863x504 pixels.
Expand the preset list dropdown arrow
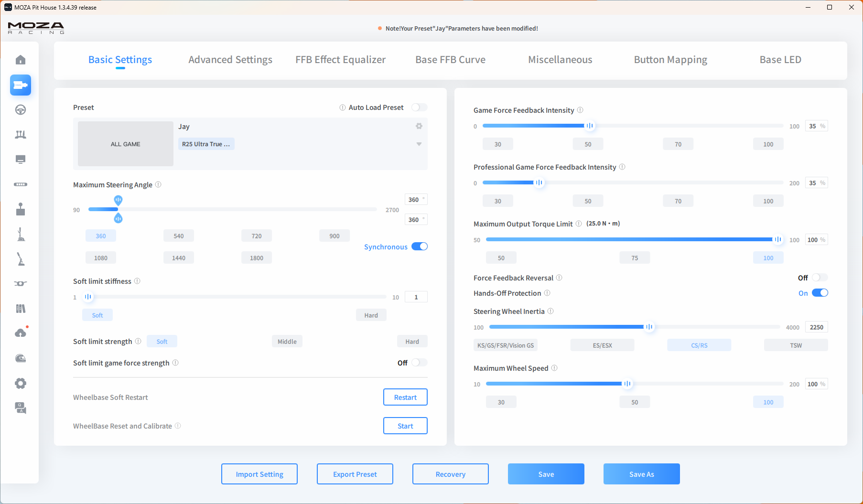[419, 144]
